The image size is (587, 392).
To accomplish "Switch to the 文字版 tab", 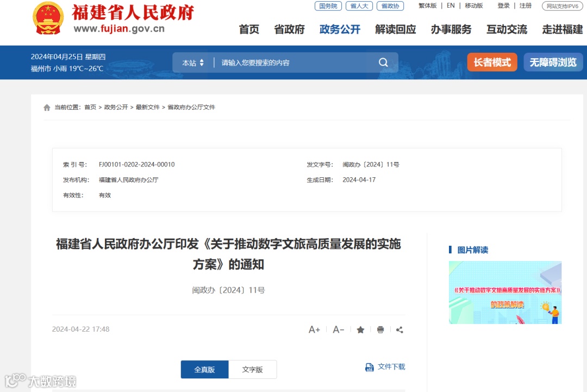I will pyautogui.click(x=253, y=370).
